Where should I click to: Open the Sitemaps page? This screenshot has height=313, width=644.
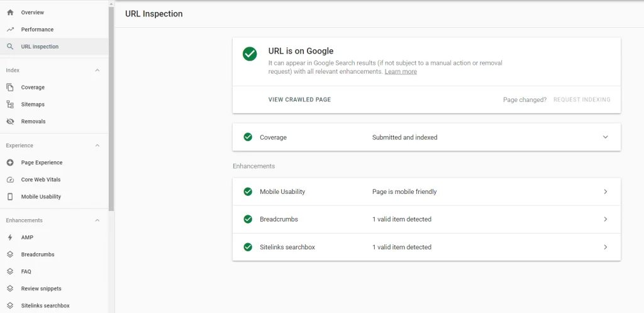pyautogui.click(x=54, y=105)
